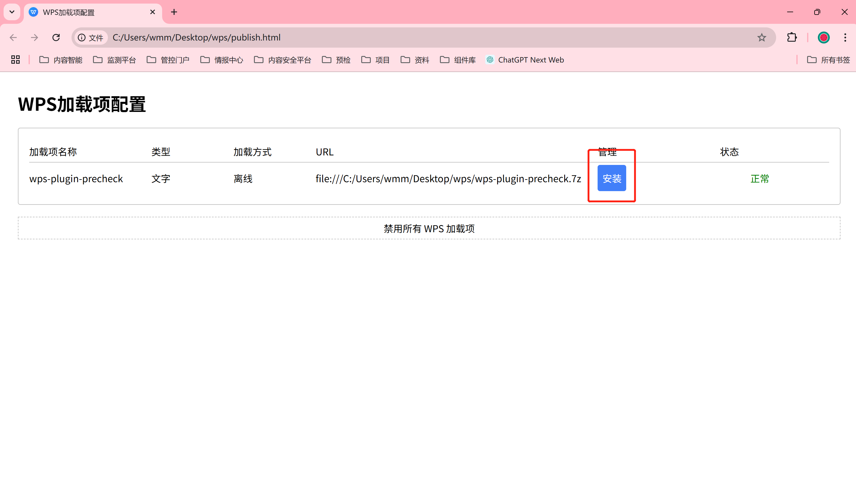The height and width of the screenshot is (504, 856).
Task: Click 禁用所有 WPS 加载项
Action: (429, 228)
